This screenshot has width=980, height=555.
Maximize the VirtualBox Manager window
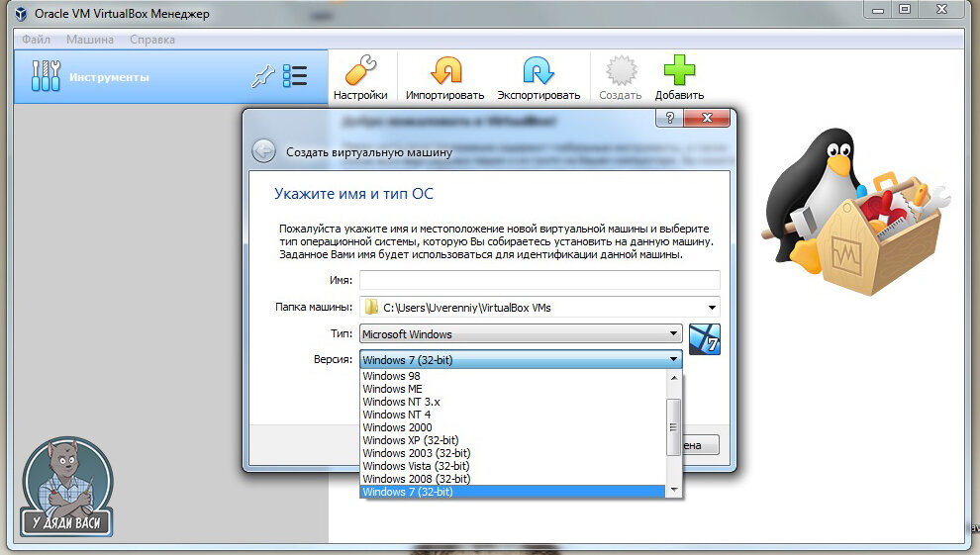(x=905, y=9)
